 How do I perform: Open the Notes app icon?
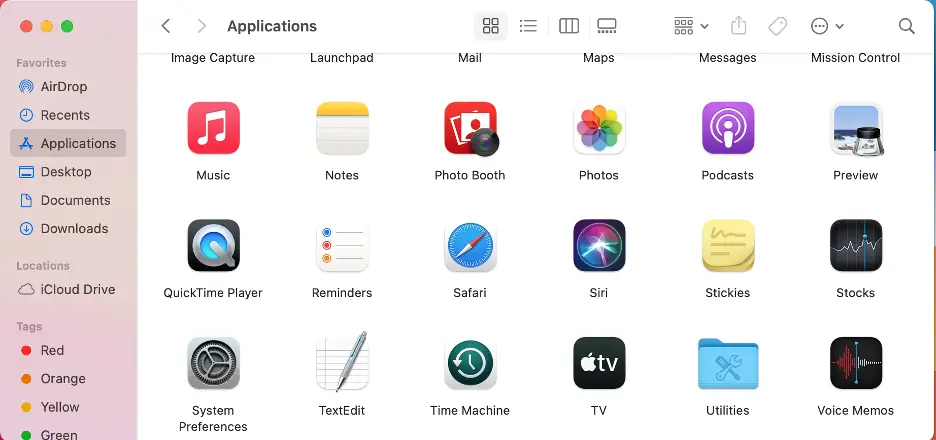pos(342,128)
